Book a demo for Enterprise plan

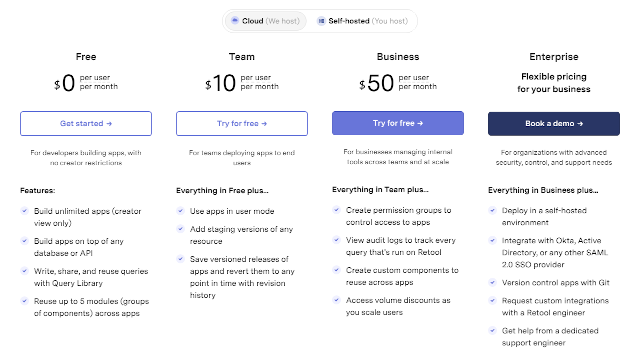pos(553,124)
